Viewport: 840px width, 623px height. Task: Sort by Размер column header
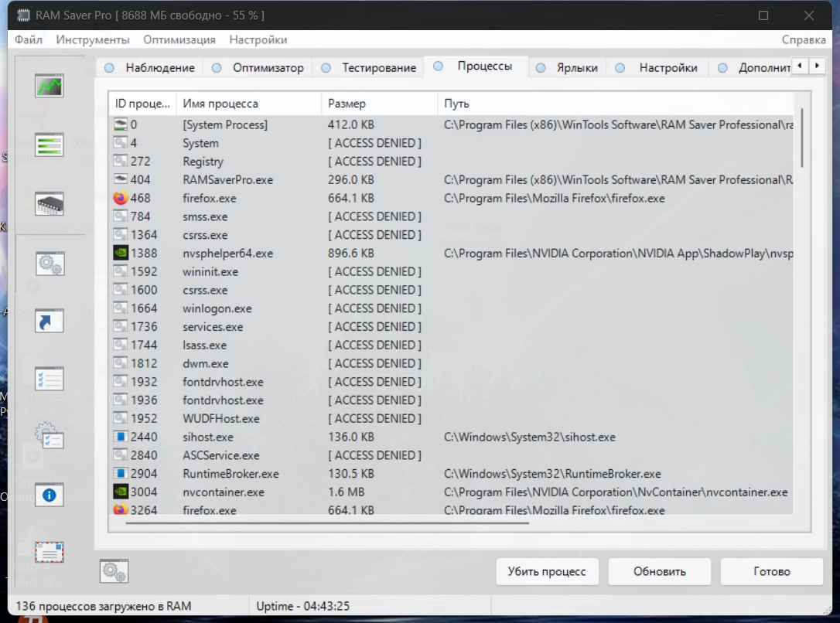(379, 104)
